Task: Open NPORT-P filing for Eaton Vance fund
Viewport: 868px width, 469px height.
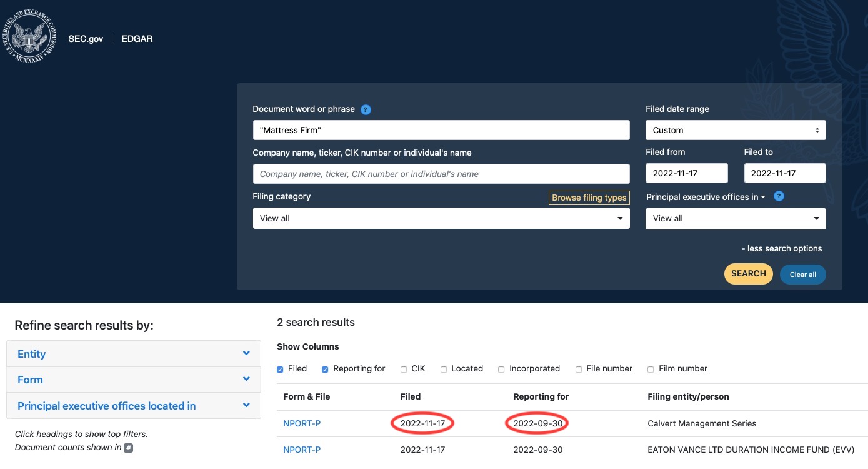Action: tap(302, 450)
